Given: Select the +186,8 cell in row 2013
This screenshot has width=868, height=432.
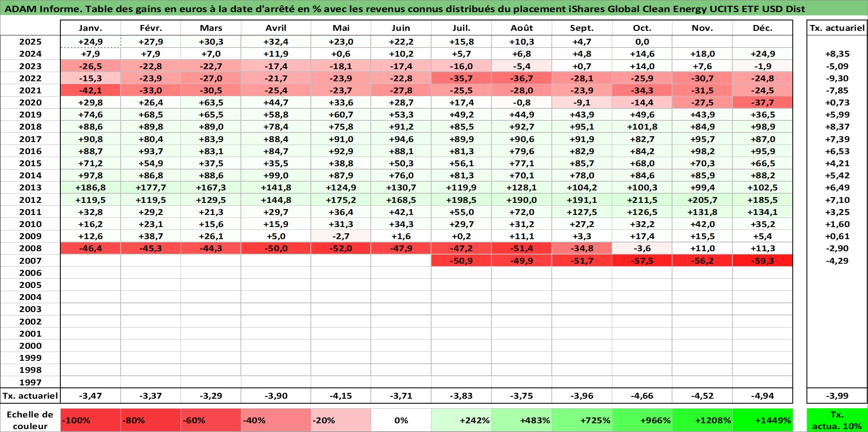Looking at the screenshot, I should (90, 187).
